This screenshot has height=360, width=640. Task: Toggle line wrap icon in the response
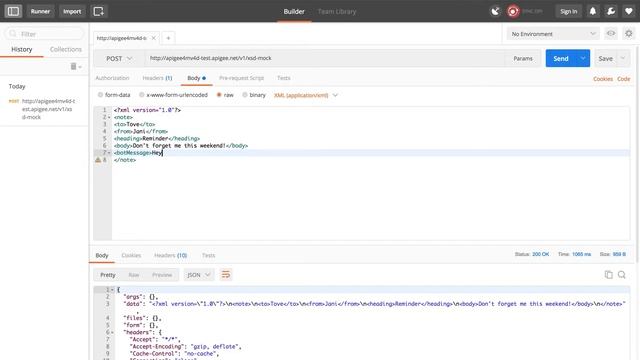pyautogui.click(x=226, y=275)
